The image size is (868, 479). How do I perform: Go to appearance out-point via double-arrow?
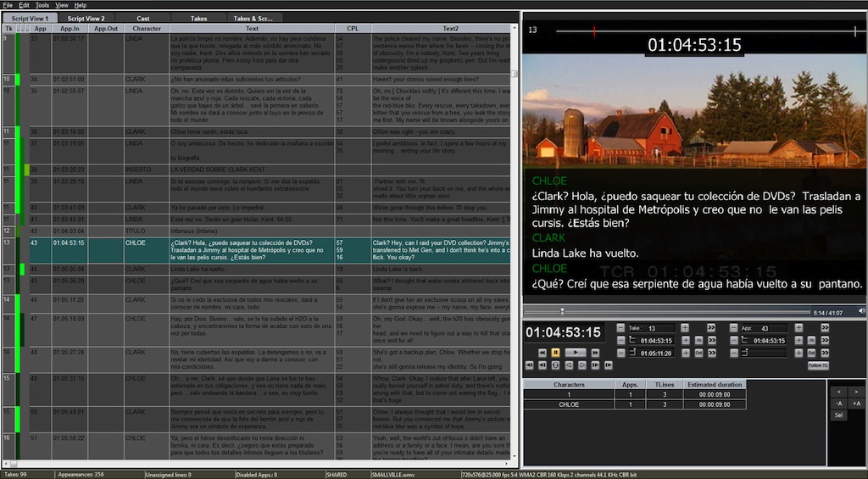(825, 353)
